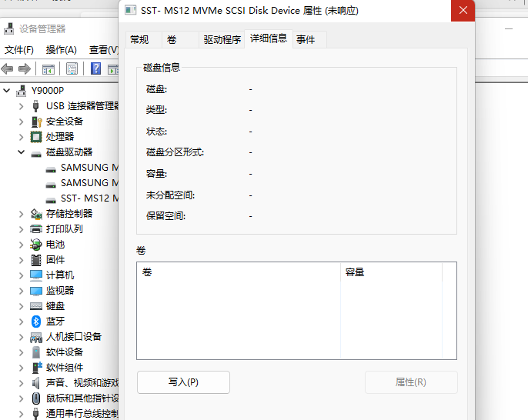Click the show/hide console tree icon
The width and height of the screenshot is (528, 420).
[x=48, y=68]
